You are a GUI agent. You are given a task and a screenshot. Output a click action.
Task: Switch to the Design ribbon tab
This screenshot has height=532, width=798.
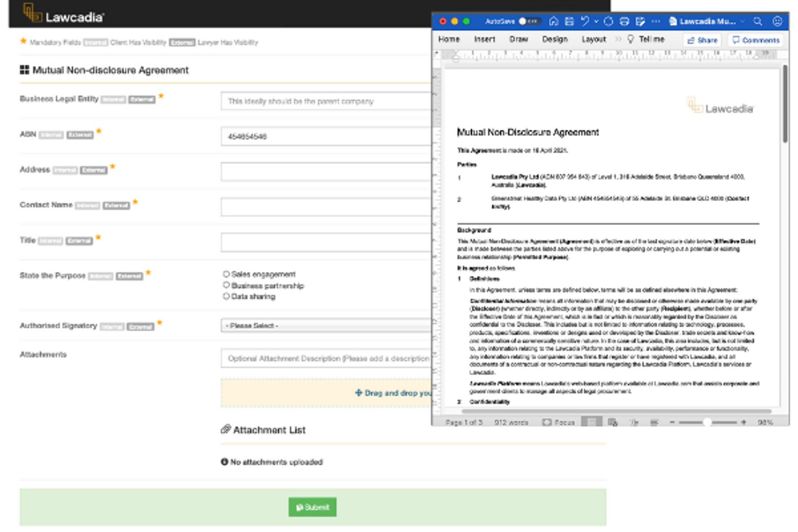tap(555, 39)
